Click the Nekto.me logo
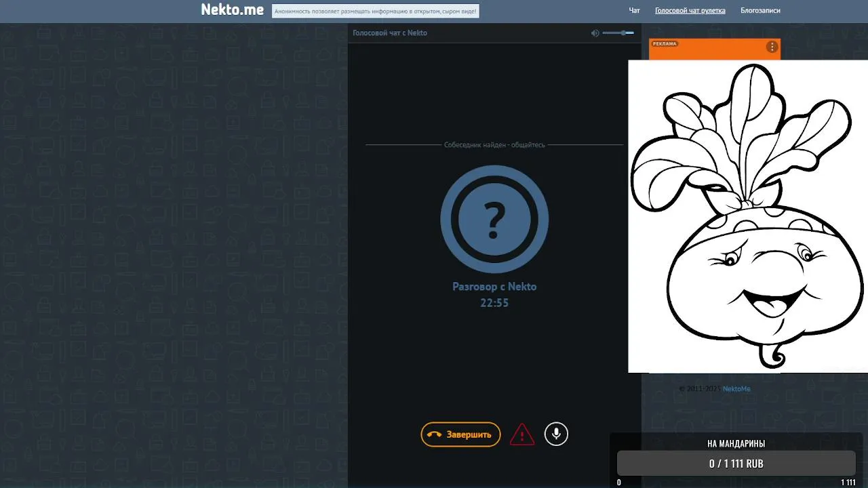This screenshot has height=488, width=868. coord(232,10)
